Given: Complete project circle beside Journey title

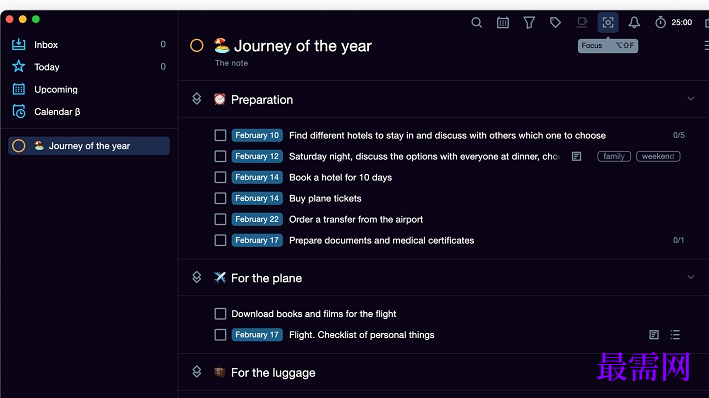Looking at the screenshot, I should point(197,45).
